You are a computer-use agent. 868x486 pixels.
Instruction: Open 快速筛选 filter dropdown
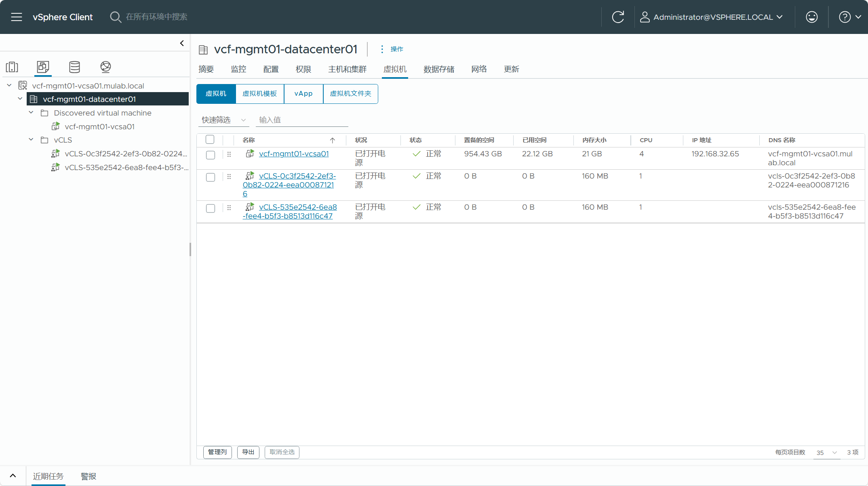(x=223, y=120)
